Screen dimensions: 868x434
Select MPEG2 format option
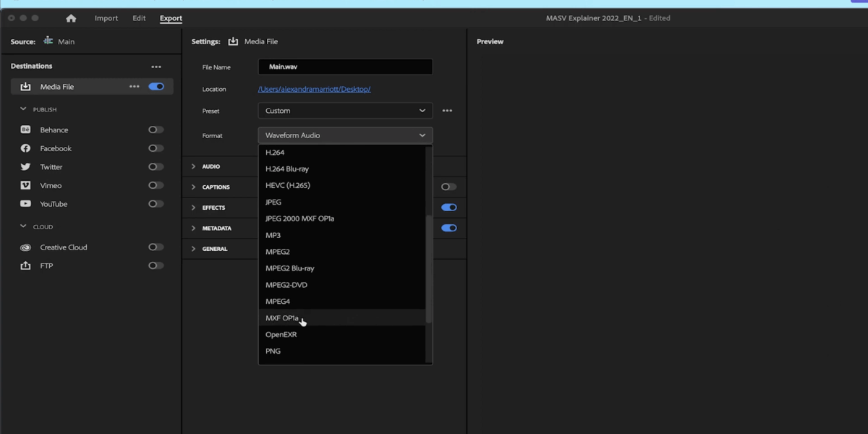[x=341, y=252]
